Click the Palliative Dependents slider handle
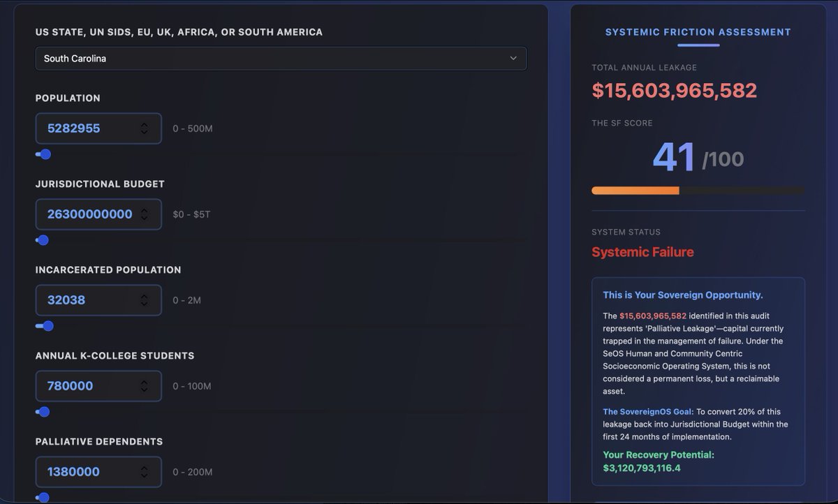838x504 pixels. point(43,498)
